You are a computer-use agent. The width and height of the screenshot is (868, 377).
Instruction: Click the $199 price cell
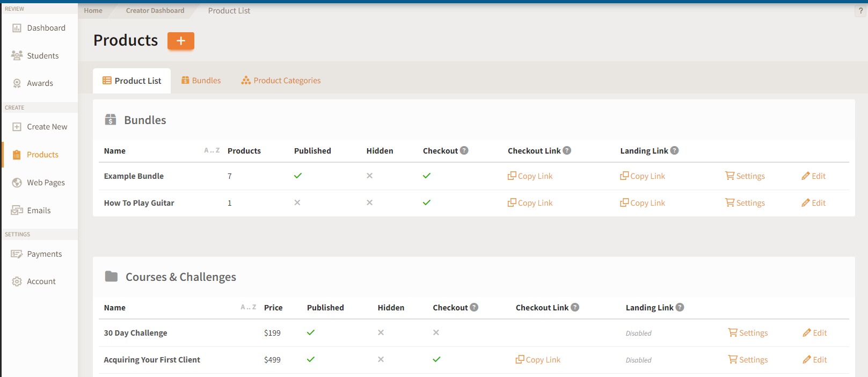coord(272,333)
